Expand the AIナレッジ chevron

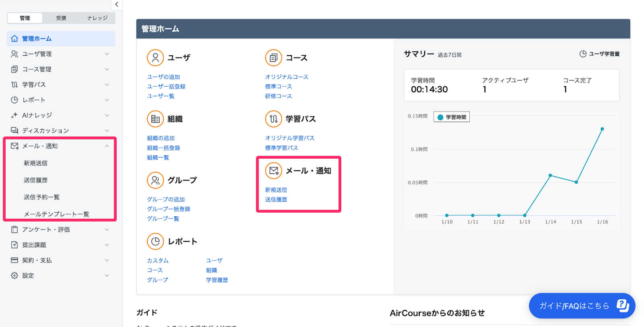(107, 115)
